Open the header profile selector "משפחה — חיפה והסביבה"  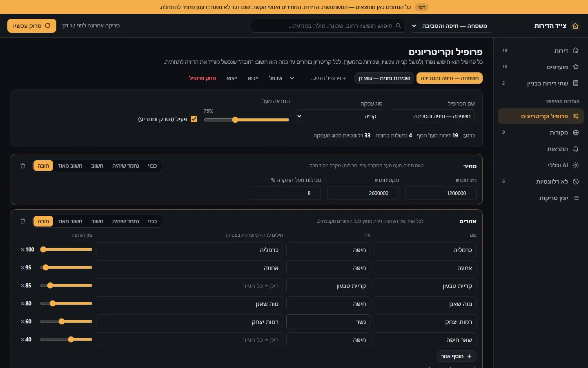(x=452, y=26)
